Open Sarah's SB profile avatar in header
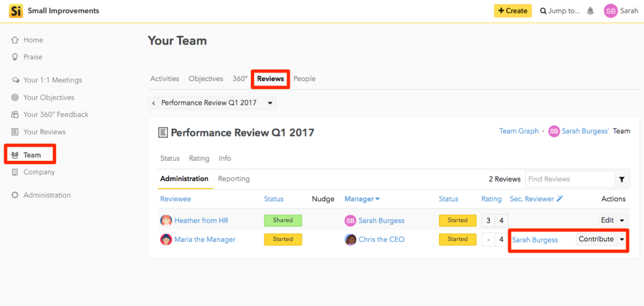 (610, 11)
